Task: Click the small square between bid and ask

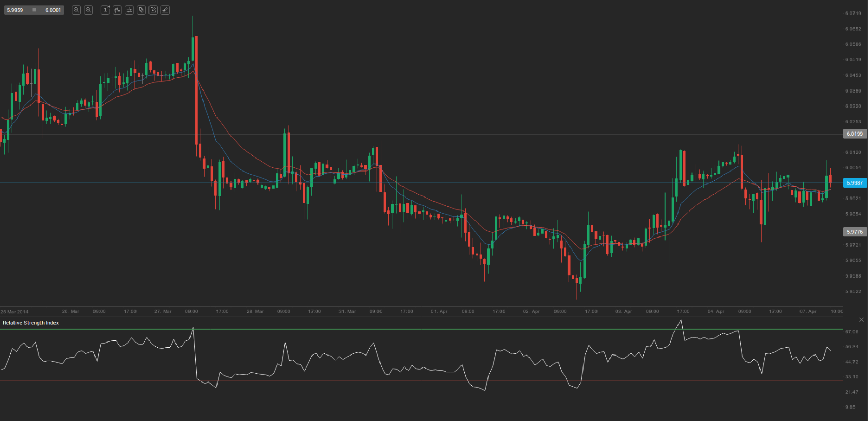Action: [34, 10]
